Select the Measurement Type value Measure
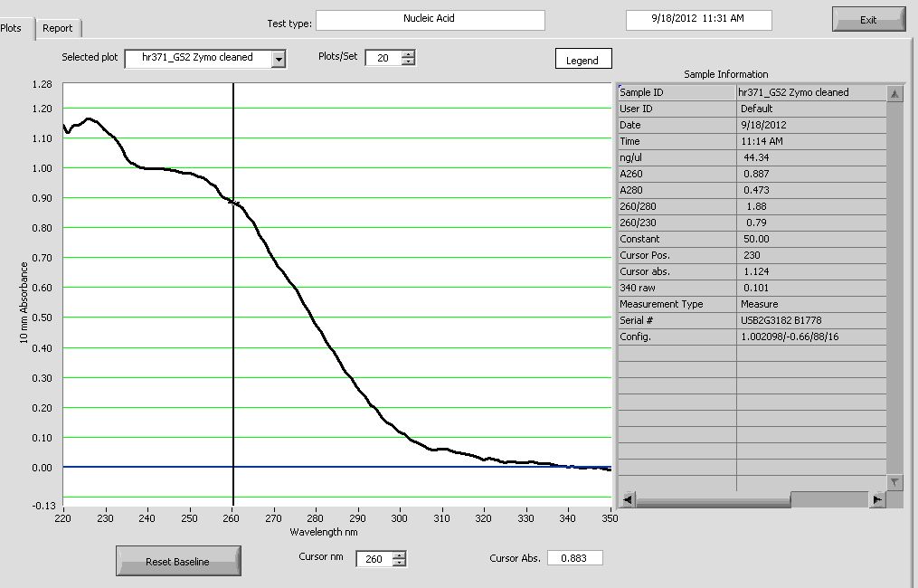Viewport: 918px width, 588px height. 811,305
